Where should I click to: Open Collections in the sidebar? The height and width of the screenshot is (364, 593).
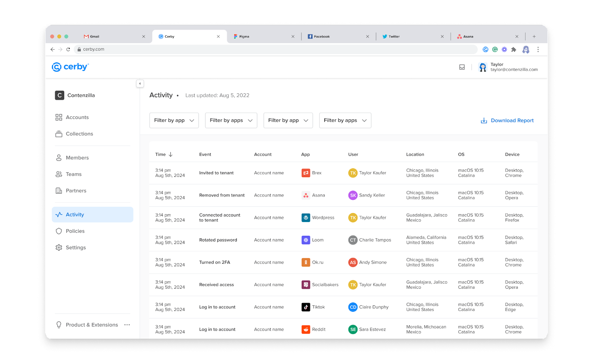point(93,134)
